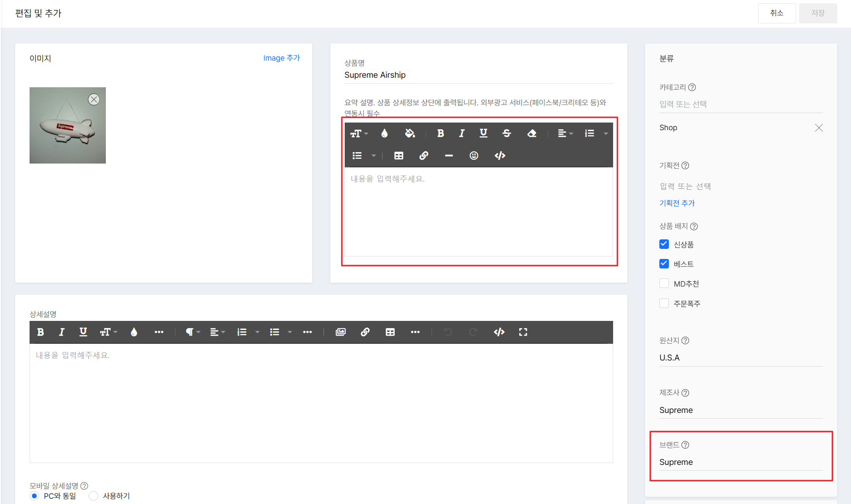Click the 취소 button

[777, 13]
